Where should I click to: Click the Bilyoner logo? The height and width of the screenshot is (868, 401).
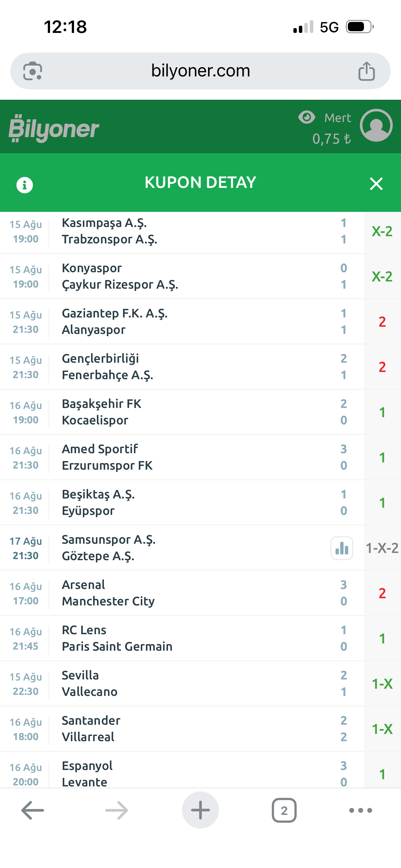54,129
